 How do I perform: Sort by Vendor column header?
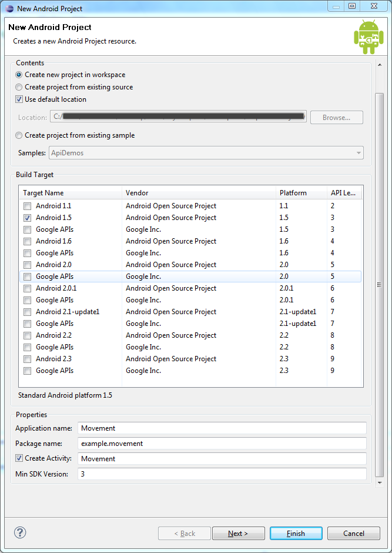click(199, 193)
